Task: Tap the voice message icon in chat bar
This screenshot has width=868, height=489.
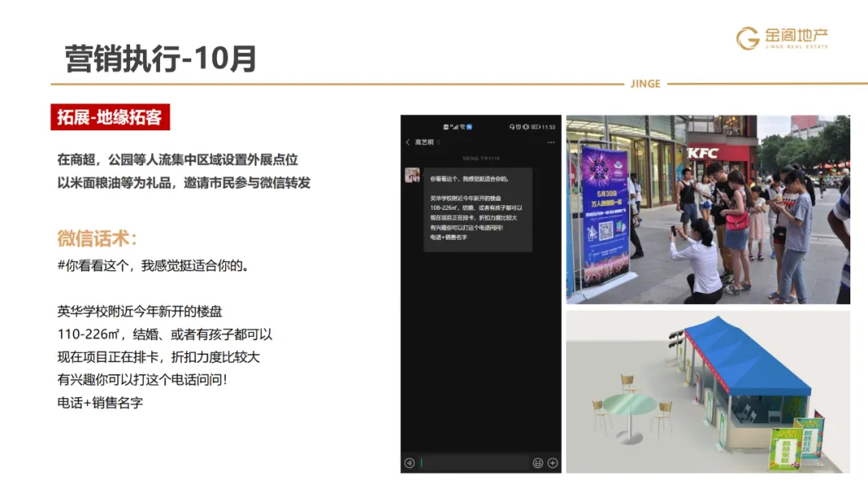Action: pyautogui.click(x=409, y=462)
